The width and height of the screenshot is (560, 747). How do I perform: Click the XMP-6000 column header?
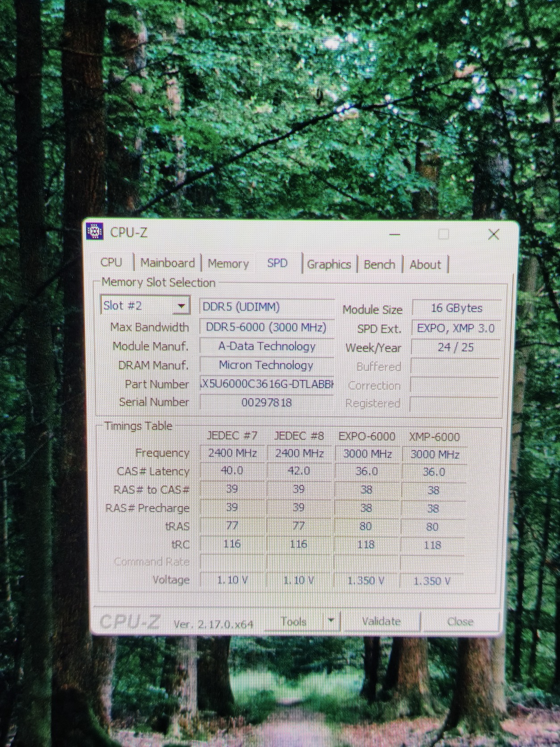point(434,437)
